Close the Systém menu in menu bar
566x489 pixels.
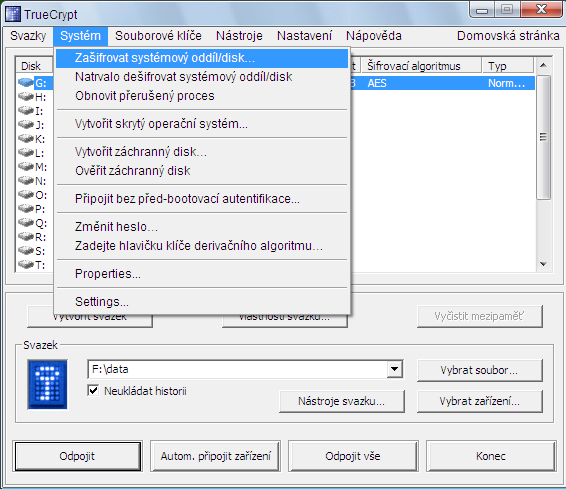pyautogui.click(x=80, y=36)
